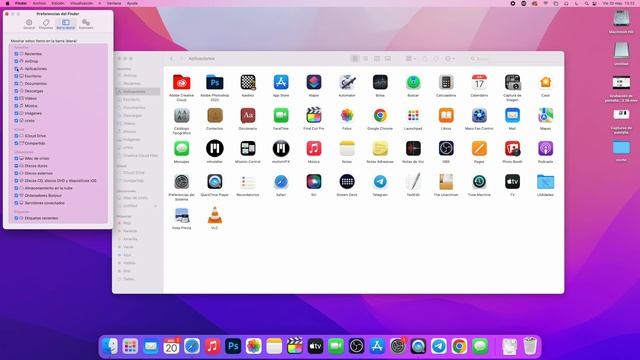The image size is (640, 360).
Task: Select Podcasts app icon
Action: [x=545, y=149]
